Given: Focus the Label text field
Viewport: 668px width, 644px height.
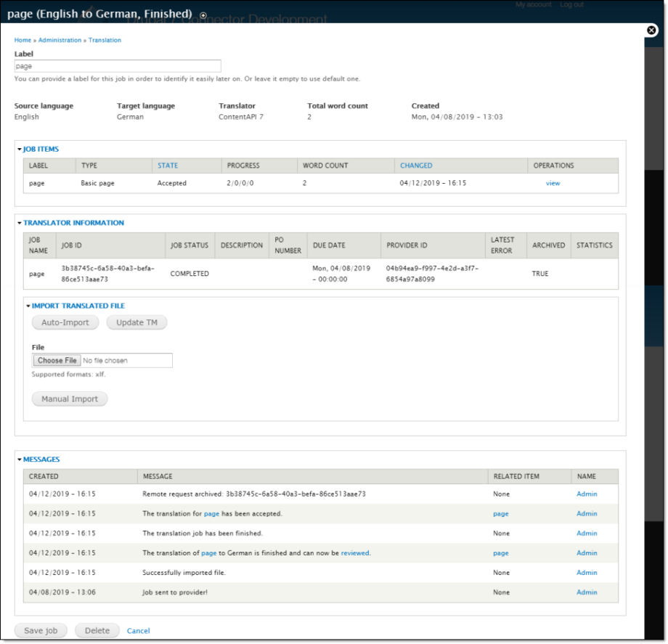Looking at the screenshot, I should pyautogui.click(x=118, y=66).
